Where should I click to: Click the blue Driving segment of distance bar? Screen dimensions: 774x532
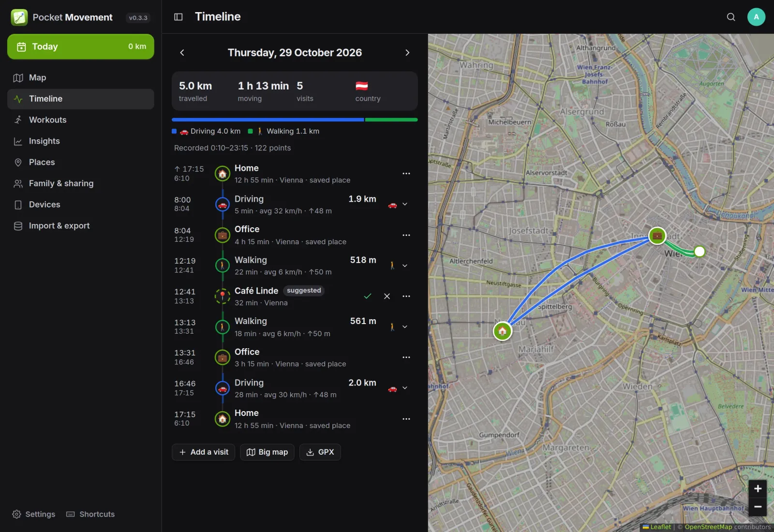click(x=268, y=119)
